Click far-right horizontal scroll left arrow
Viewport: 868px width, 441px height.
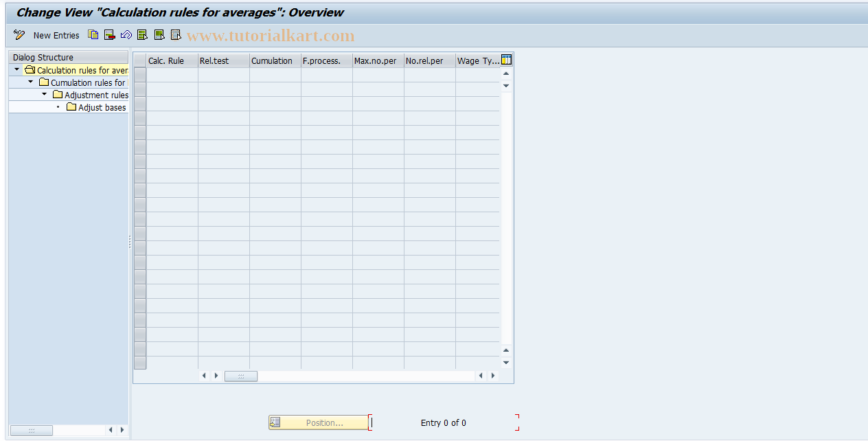click(481, 376)
